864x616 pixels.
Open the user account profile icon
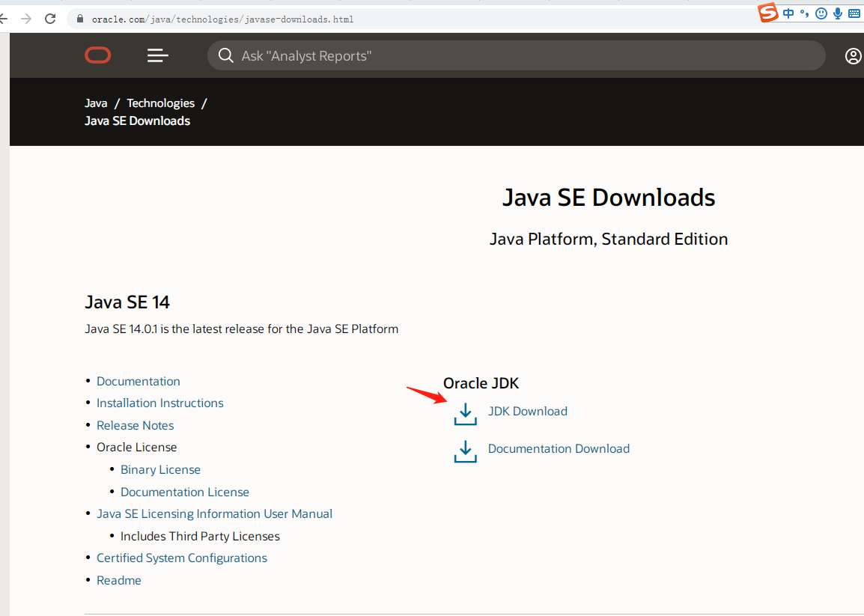point(853,56)
